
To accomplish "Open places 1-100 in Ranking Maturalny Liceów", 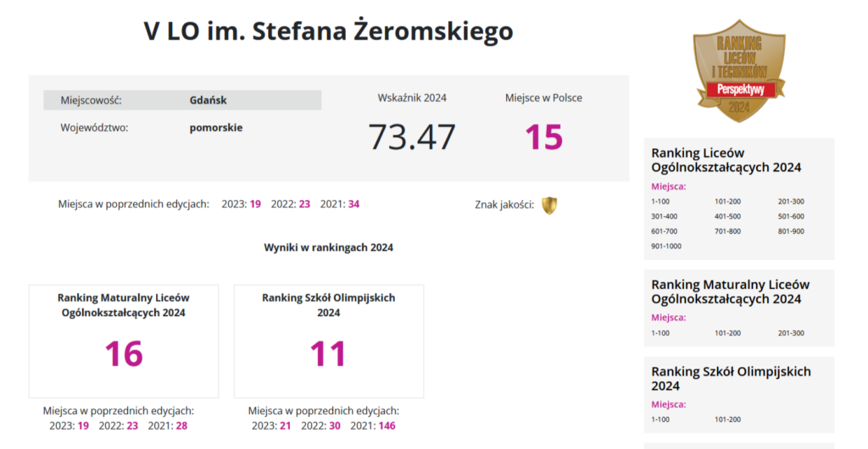I will 660,333.
